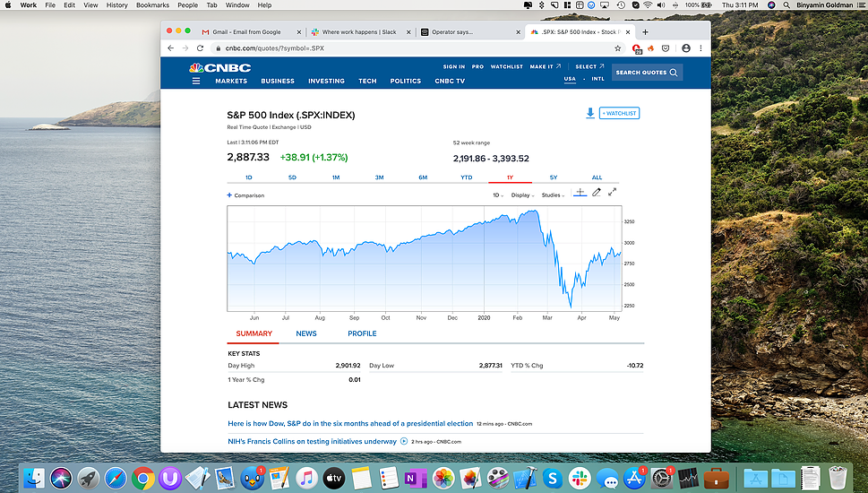
Task: Switch to the NEWS tab
Action: click(x=306, y=333)
